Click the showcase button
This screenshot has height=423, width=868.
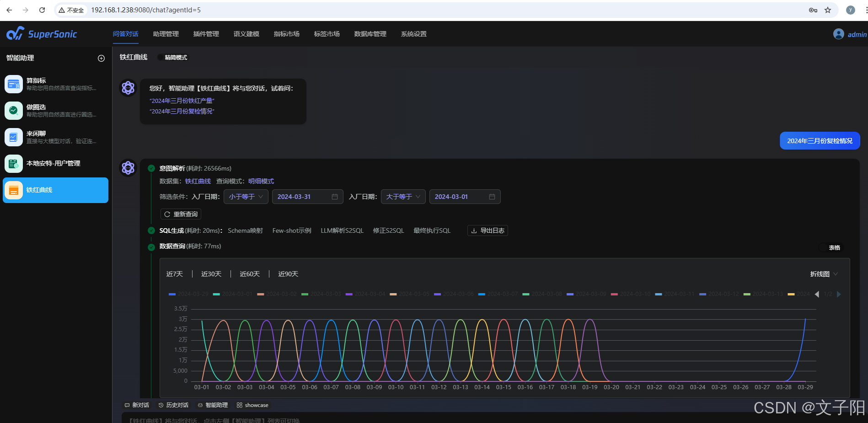(252, 405)
